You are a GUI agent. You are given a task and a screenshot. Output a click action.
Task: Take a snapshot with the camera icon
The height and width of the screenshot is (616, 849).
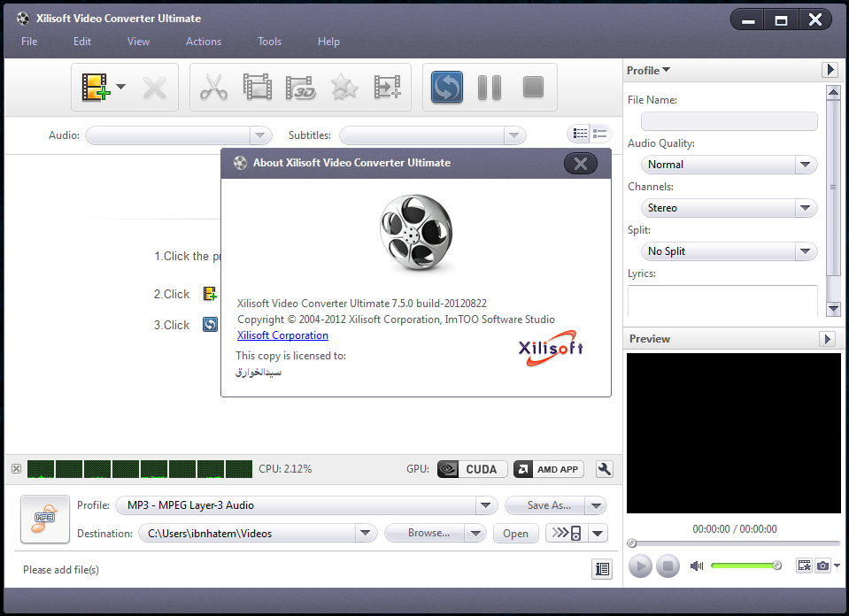point(822,565)
